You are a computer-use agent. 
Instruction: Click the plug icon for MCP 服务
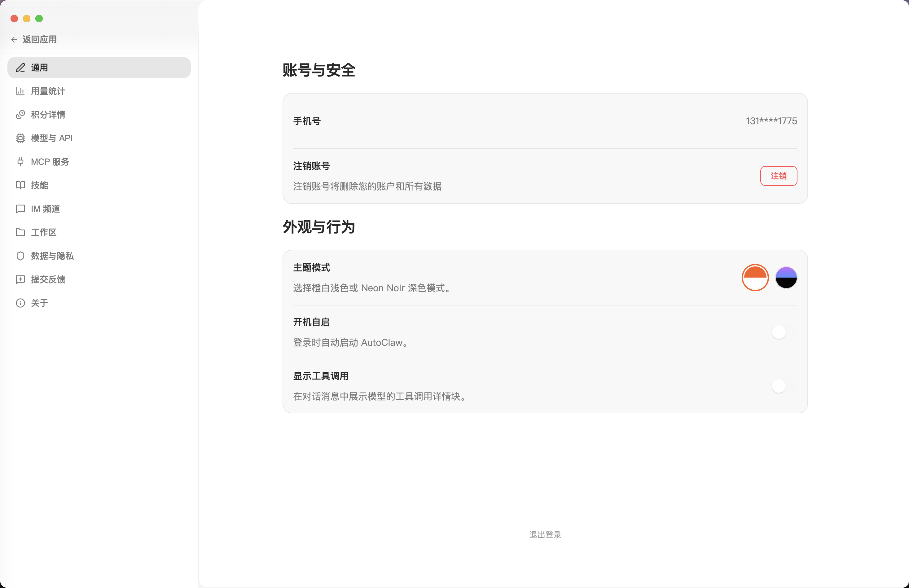(20, 161)
